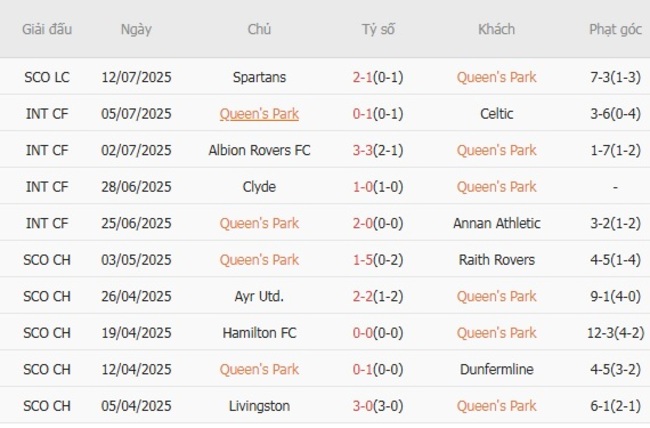The width and height of the screenshot is (650, 428).
Task: Open the Spartans team name
Action: 259,77
